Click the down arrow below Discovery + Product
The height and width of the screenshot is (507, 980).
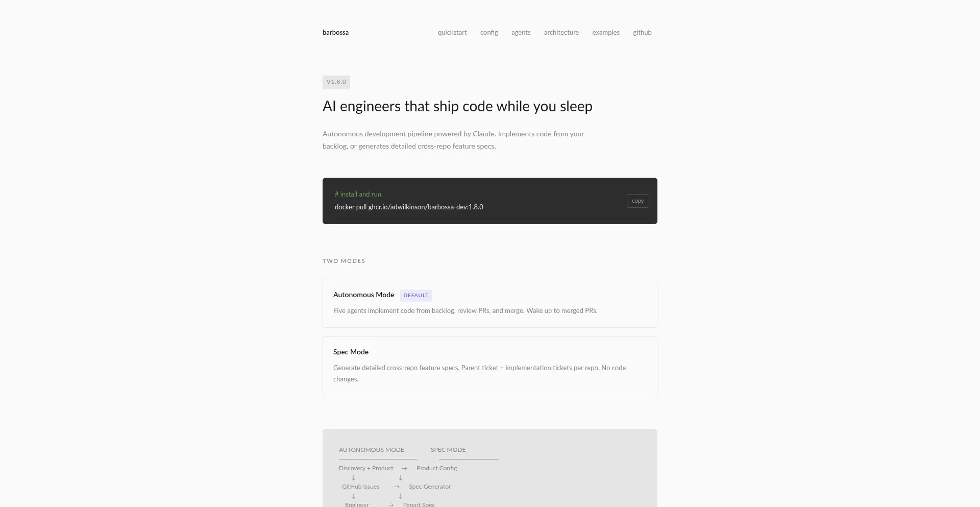[x=353, y=478]
